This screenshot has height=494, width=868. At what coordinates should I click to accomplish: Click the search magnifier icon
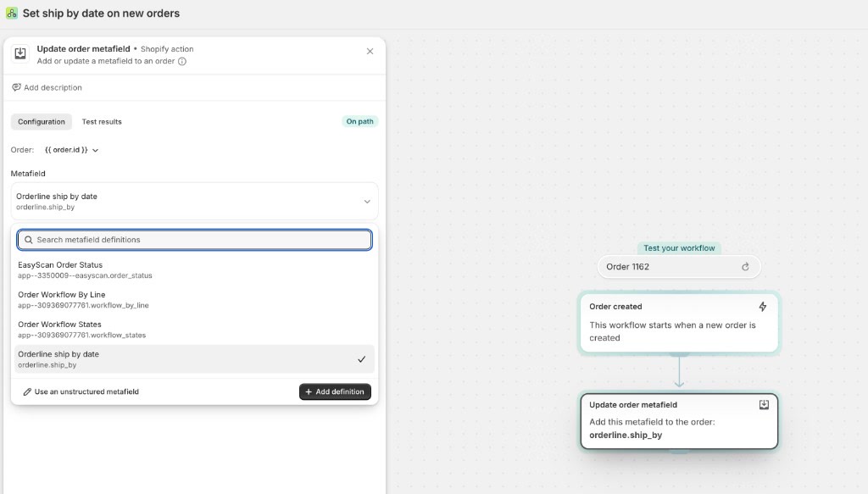[x=28, y=240]
